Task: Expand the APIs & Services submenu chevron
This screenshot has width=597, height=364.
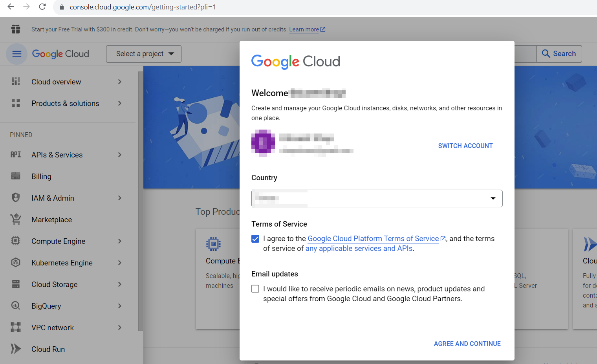Action: (x=120, y=155)
